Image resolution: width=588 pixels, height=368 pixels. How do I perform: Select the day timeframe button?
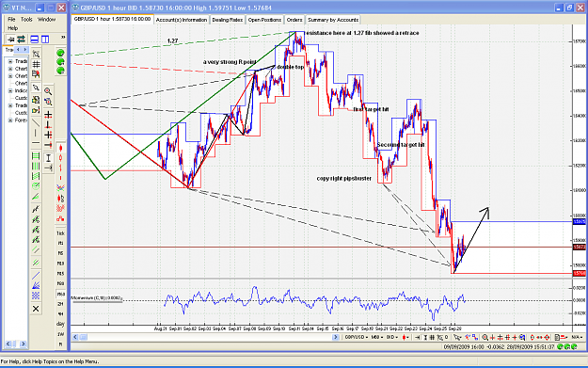click(x=60, y=324)
